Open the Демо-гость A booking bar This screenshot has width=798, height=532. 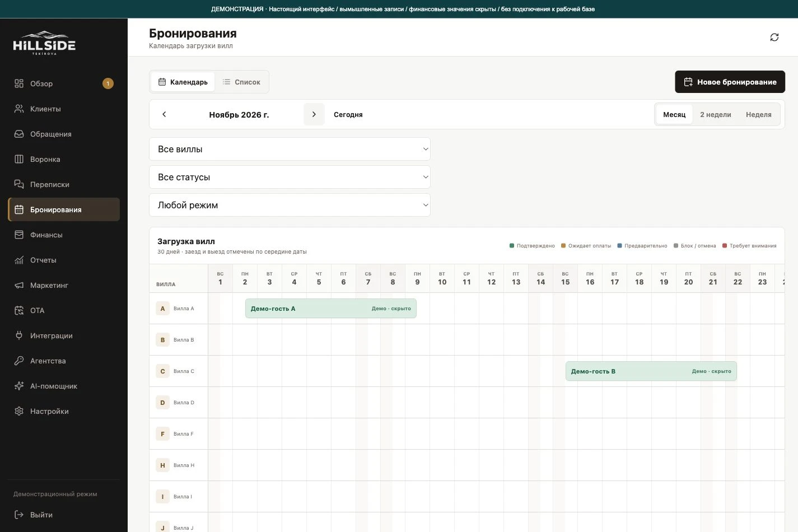[x=331, y=309]
